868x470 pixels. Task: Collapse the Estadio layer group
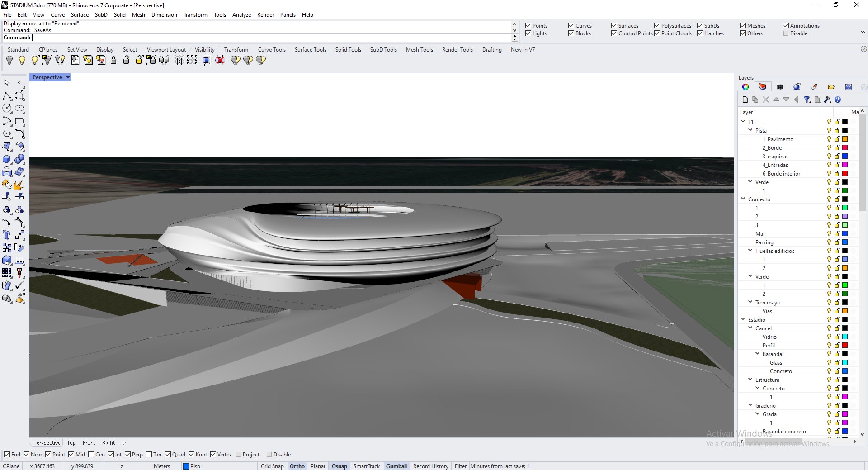tap(743, 319)
